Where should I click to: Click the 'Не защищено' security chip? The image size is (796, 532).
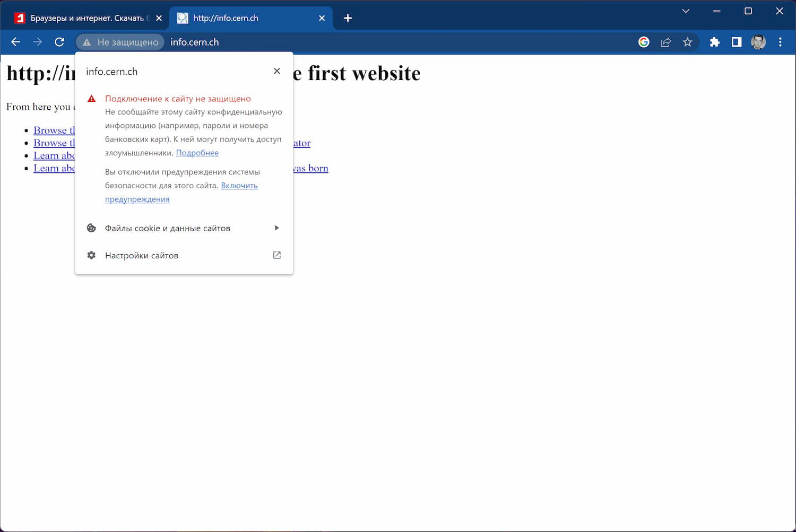pyautogui.click(x=120, y=42)
